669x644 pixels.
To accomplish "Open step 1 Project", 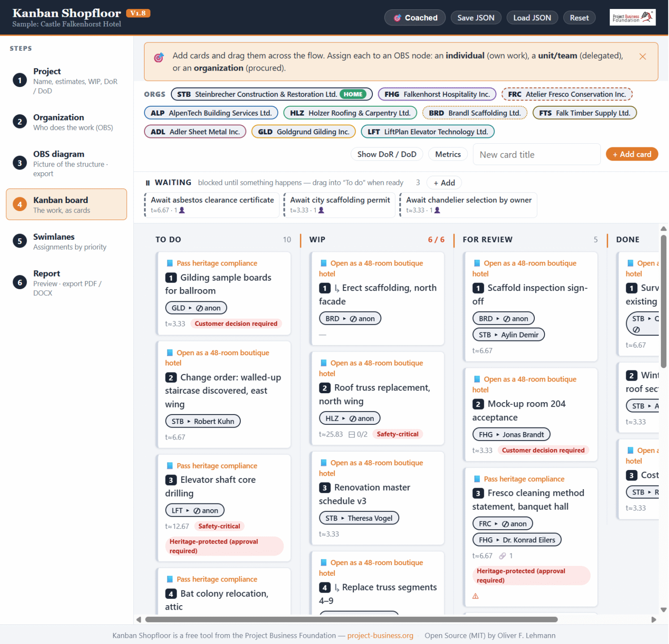I will pyautogui.click(x=66, y=80).
